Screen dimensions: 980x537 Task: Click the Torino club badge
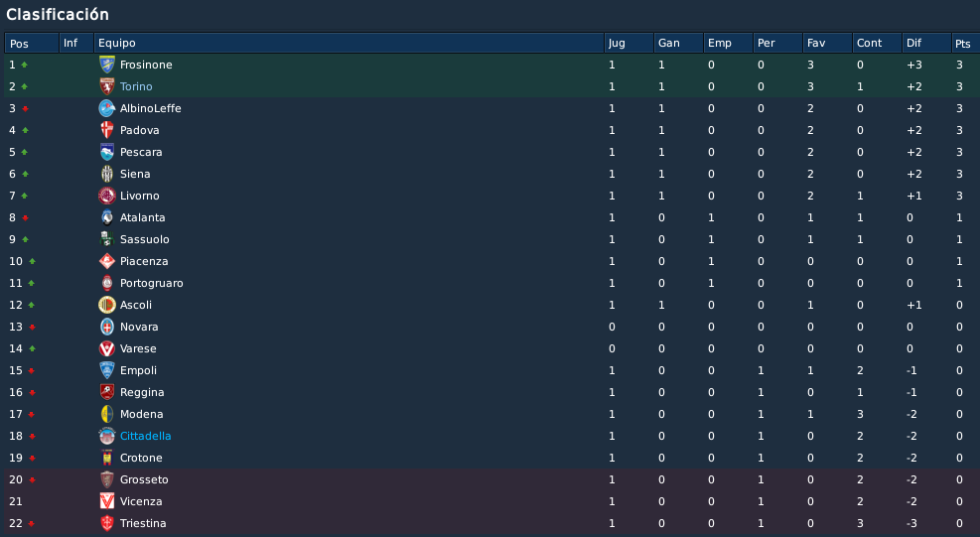pyautogui.click(x=107, y=86)
